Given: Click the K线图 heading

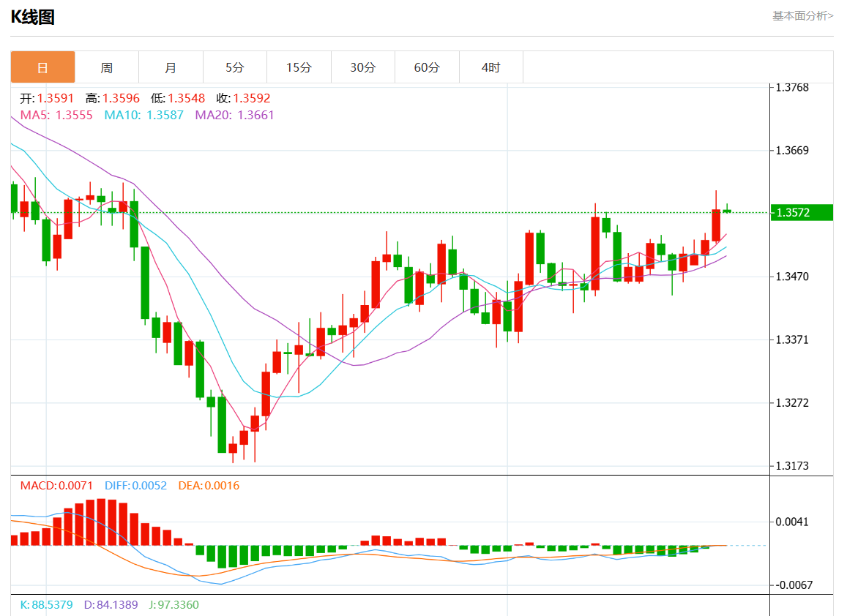Looking at the screenshot, I should tap(33, 18).
